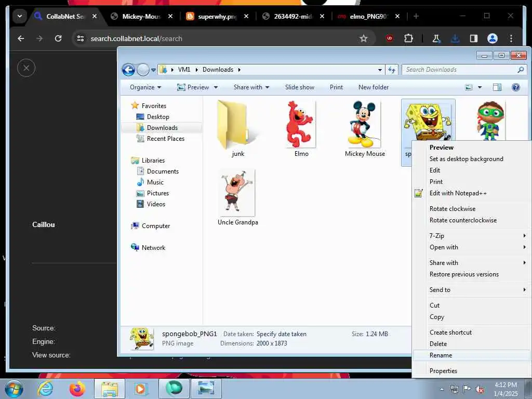Click the change view icon in Explorer
This screenshot has width=532, height=399.
coord(469,87)
